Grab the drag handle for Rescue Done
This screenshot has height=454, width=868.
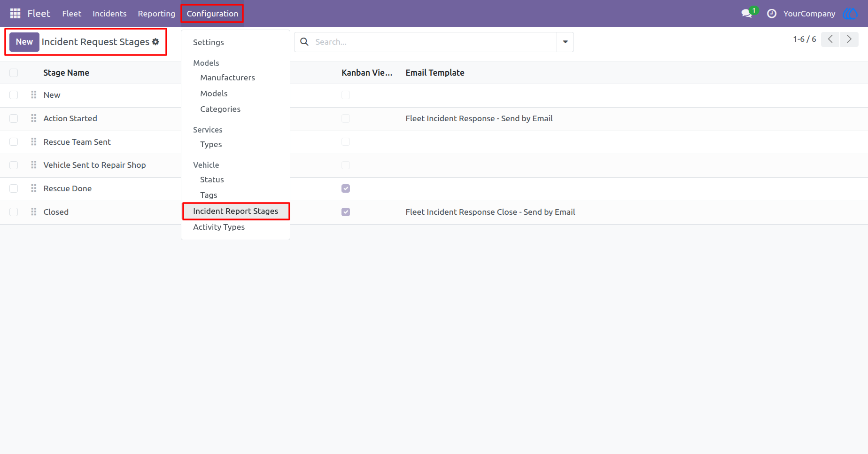(x=34, y=188)
